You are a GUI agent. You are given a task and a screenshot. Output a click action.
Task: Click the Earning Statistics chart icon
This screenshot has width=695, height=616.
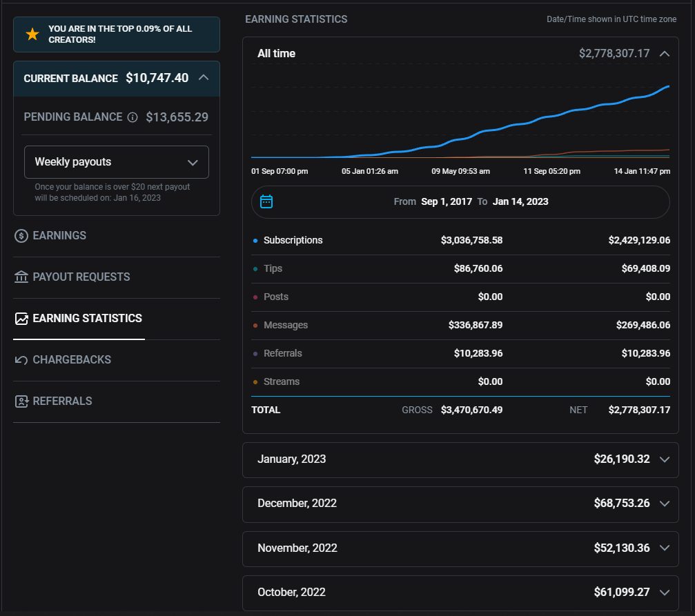pos(21,319)
